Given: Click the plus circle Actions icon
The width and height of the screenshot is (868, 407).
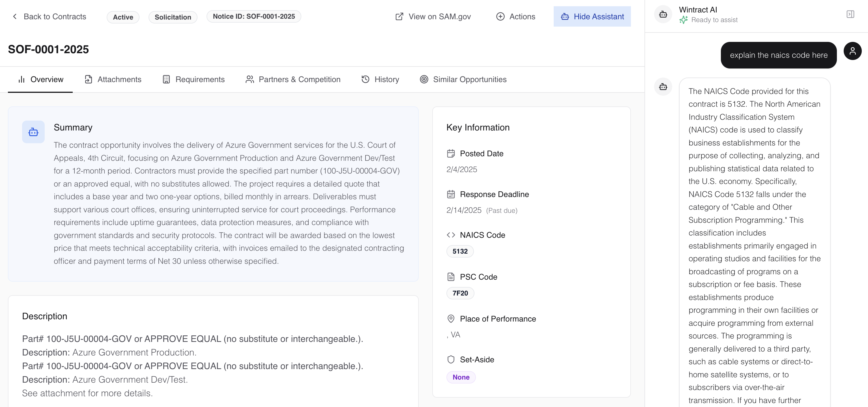Looking at the screenshot, I should tap(500, 16).
